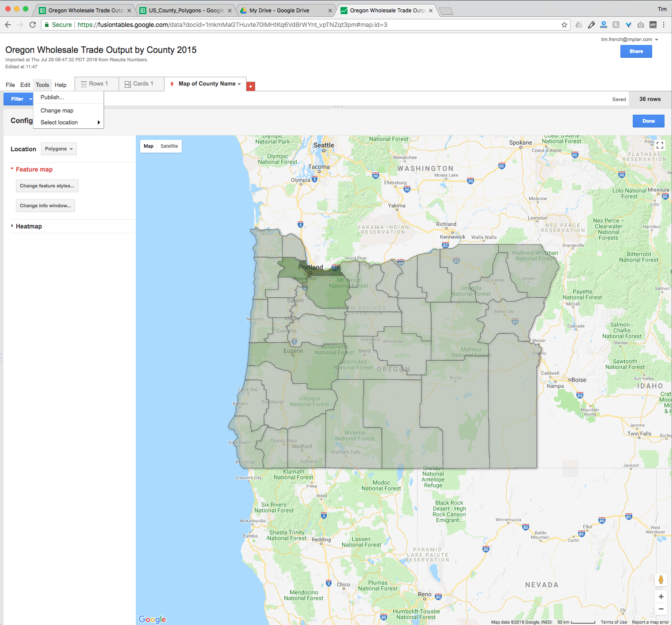Screen dimensions: 672x625
Task: Toggle fullscreen map view icon
Action: (x=660, y=145)
